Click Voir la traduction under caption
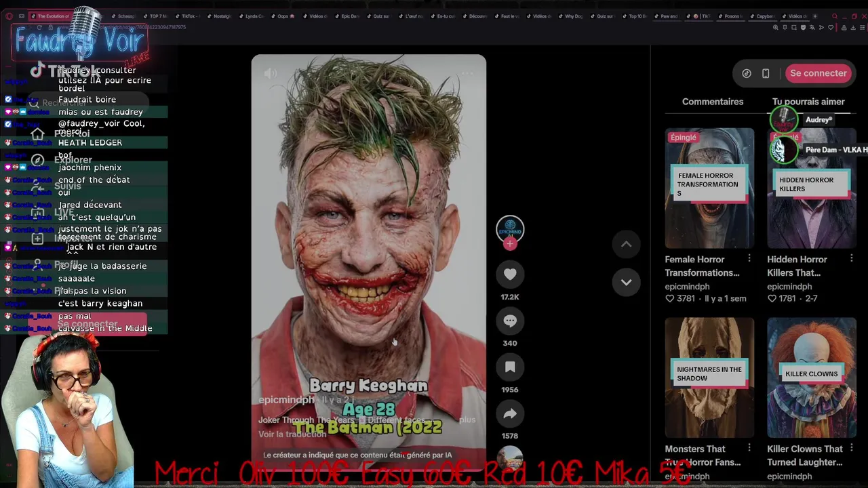The width and height of the screenshot is (868, 488). (292, 434)
